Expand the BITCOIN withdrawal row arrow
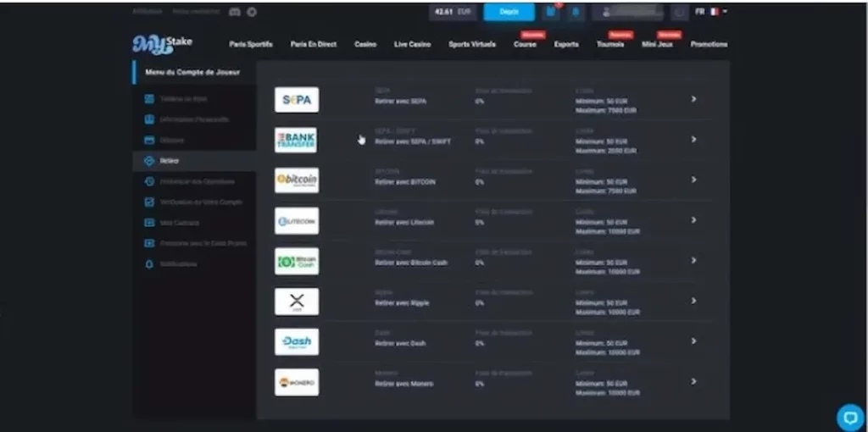868x432 pixels. pyautogui.click(x=693, y=180)
